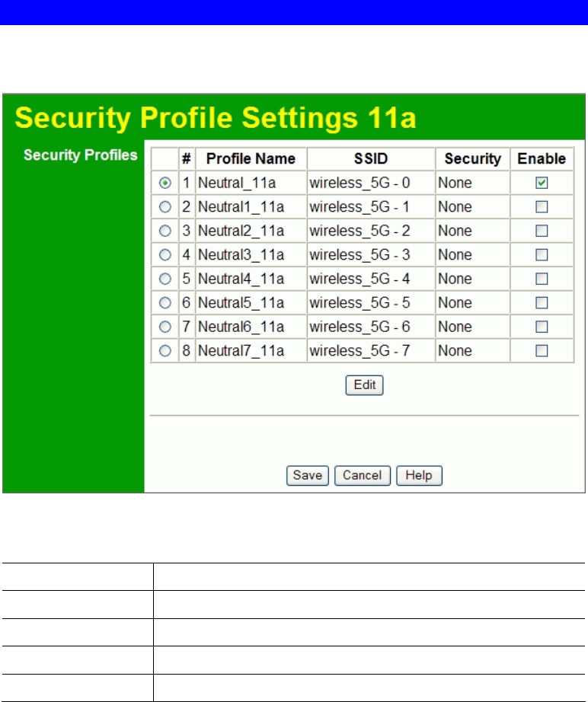The width and height of the screenshot is (588, 702).
Task: Choose profile 3 Neutral2_11a radio button
Action: pyautogui.click(x=165, y=231)
